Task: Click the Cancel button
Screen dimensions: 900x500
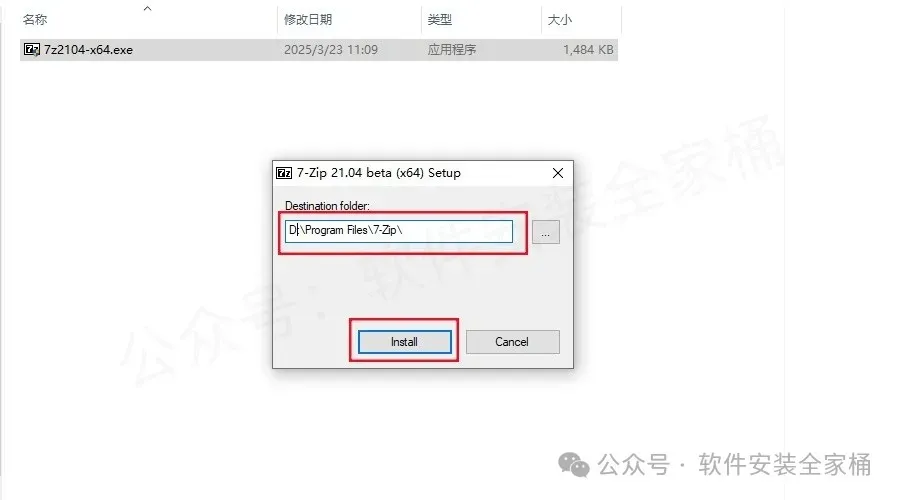Action: pos(513,342)
